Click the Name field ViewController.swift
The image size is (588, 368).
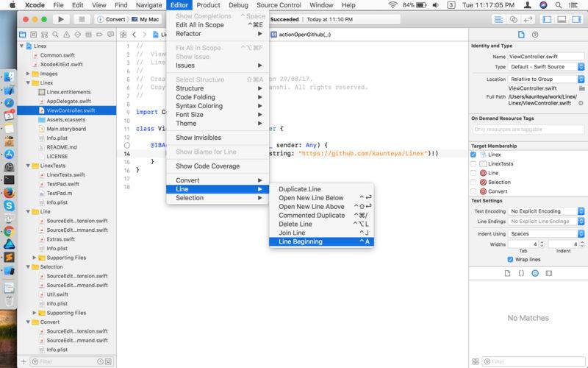click(546, 57)
